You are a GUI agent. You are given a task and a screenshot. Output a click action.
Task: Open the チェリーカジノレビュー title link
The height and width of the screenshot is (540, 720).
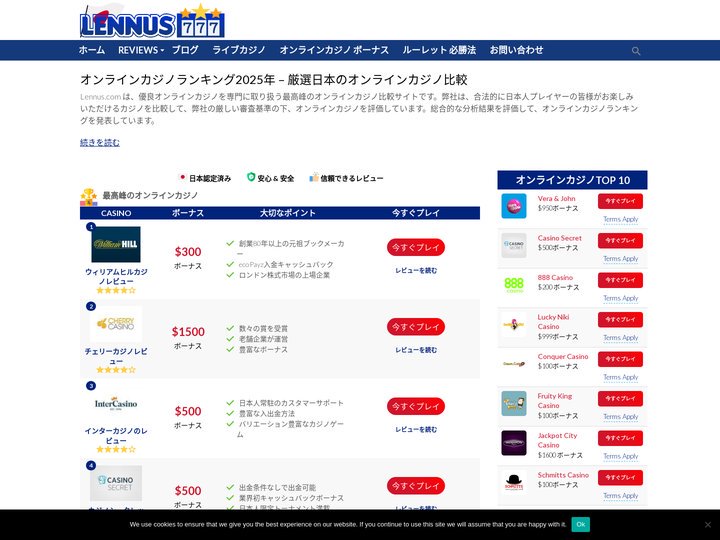click(x=116, y=356)
